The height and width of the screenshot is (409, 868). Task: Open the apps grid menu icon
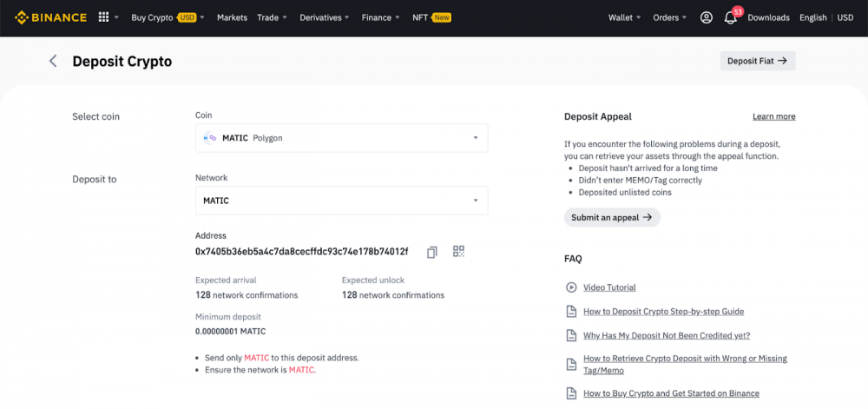[x=103, y=17]
